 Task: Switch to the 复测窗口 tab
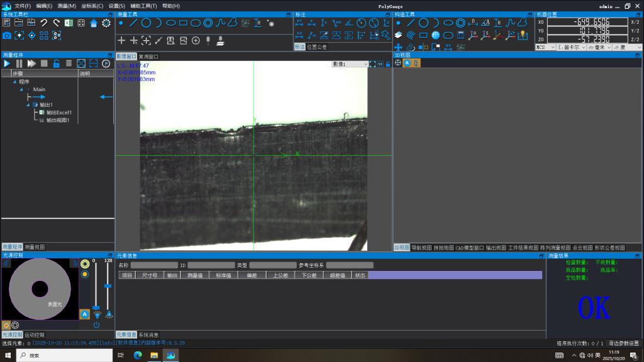pos(149,57)
